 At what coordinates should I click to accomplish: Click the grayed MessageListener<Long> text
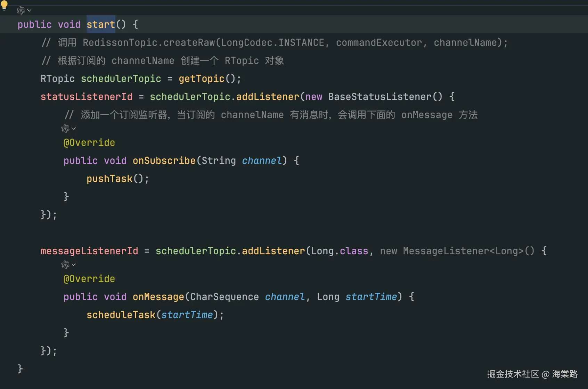(463, 251)
